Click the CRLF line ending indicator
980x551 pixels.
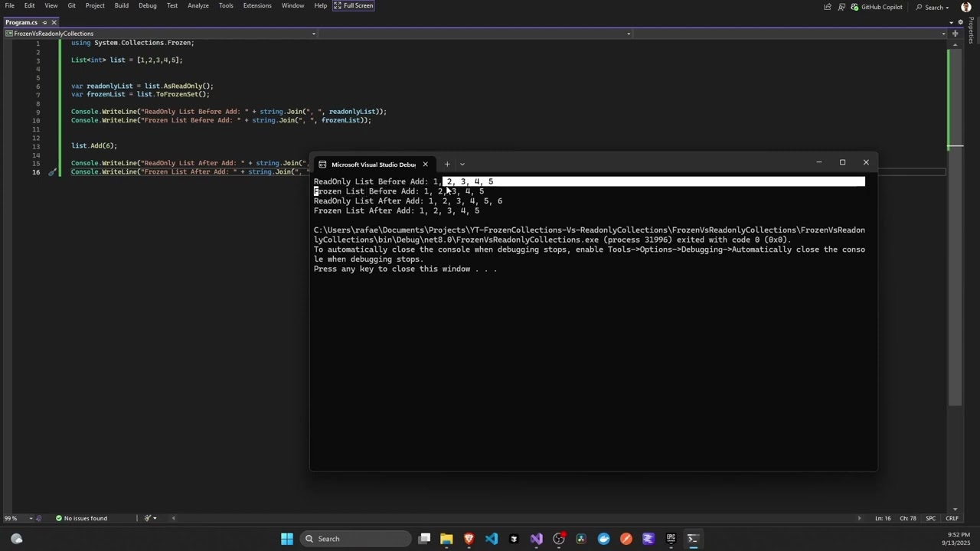[952, 518]
